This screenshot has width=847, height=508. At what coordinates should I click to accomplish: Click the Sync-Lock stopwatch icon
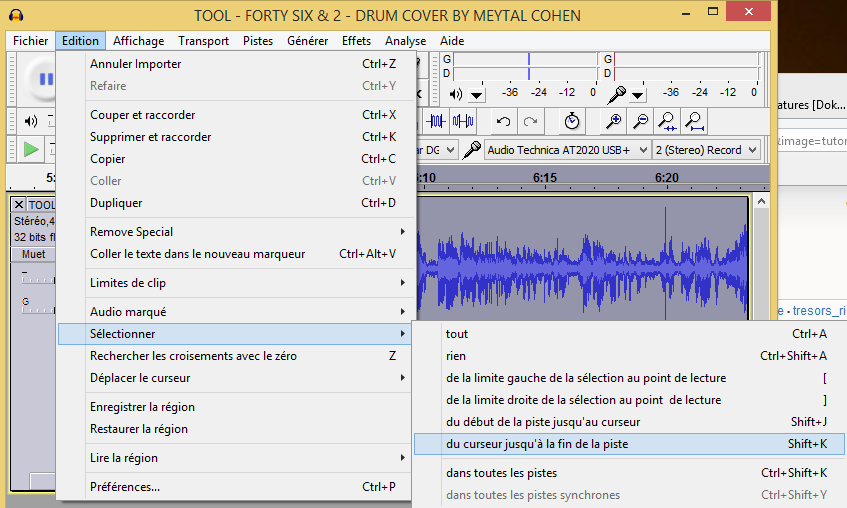[x=571, y=121]
